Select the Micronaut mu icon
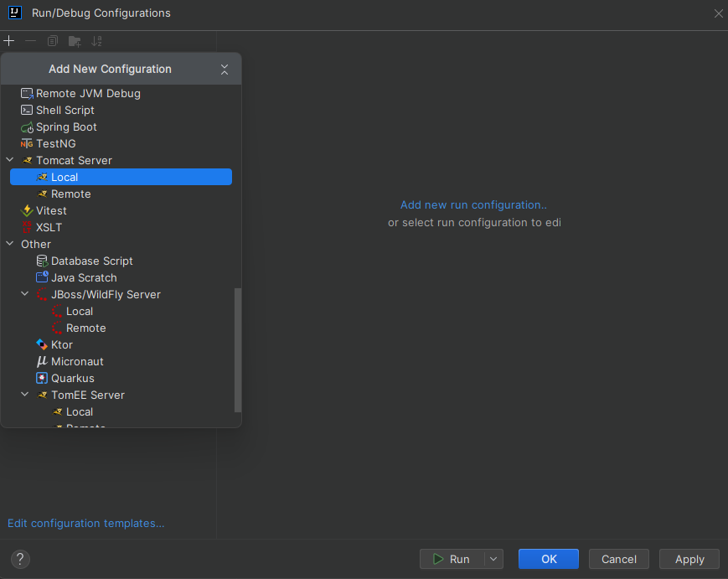The image size is (728, 579). [x=42, y=361]
